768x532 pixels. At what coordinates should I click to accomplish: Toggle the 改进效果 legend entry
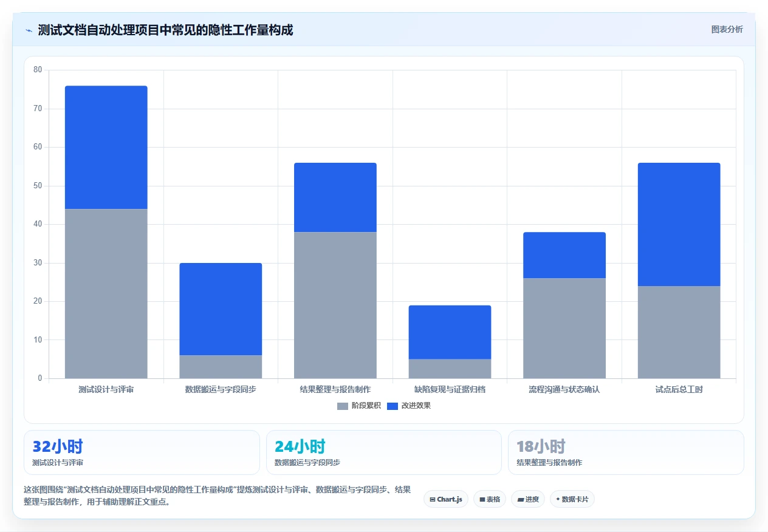pyautogui.click(x=409, y=406)
